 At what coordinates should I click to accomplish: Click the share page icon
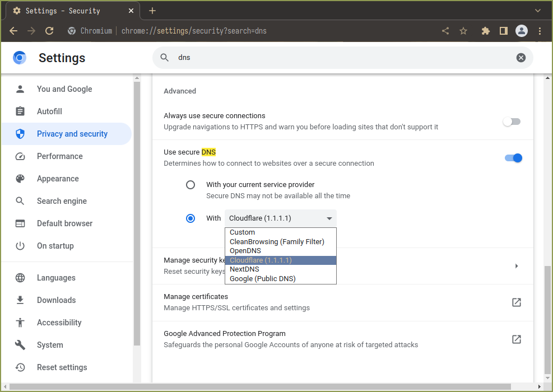[x=445, y=31]
